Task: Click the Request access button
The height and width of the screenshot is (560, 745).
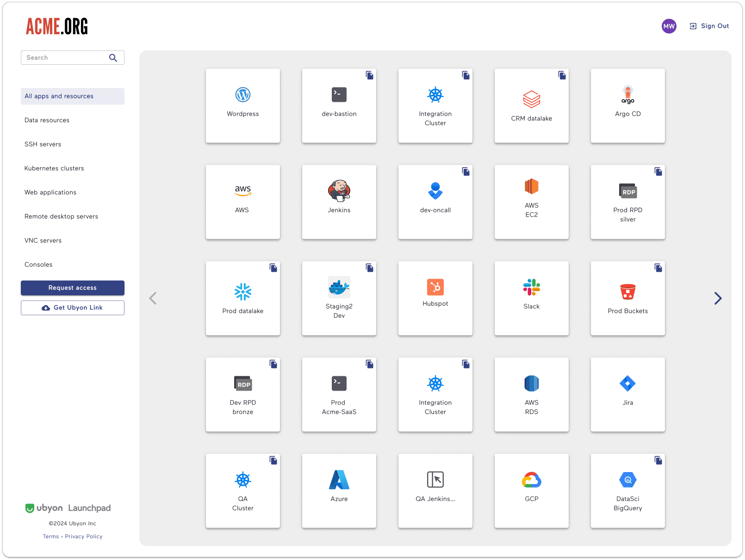Action: [x=73, y=288]
